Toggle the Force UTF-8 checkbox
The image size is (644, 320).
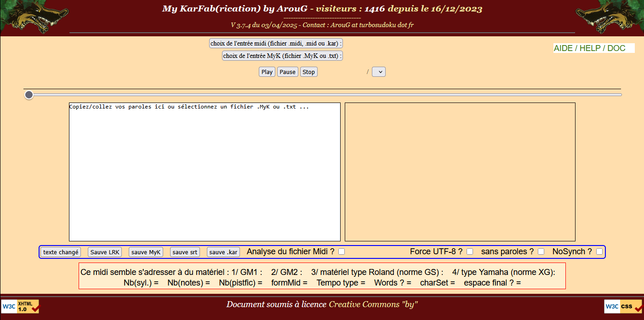point(470,251)
